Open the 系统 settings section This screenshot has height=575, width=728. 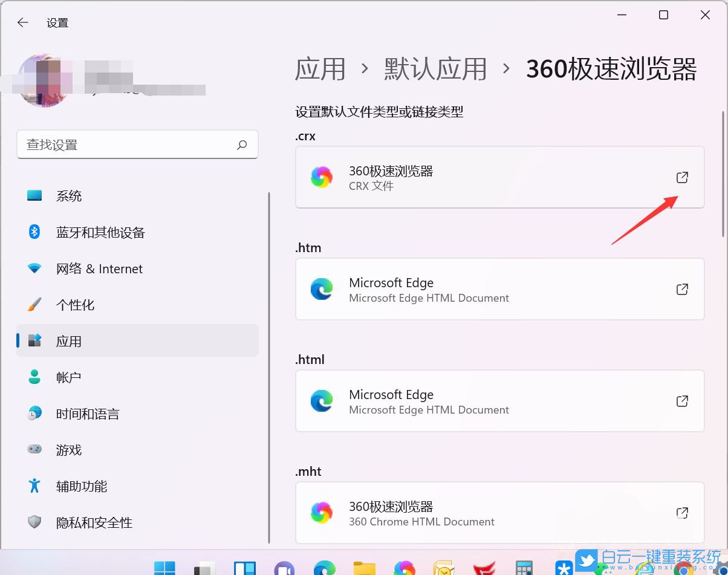[68, 195]
